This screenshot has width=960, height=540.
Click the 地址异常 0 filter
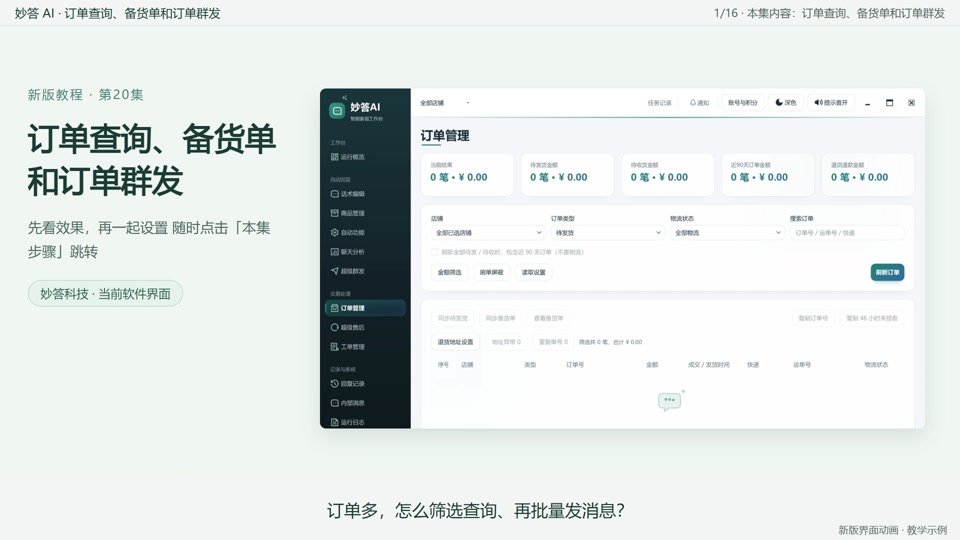(506, 342)
